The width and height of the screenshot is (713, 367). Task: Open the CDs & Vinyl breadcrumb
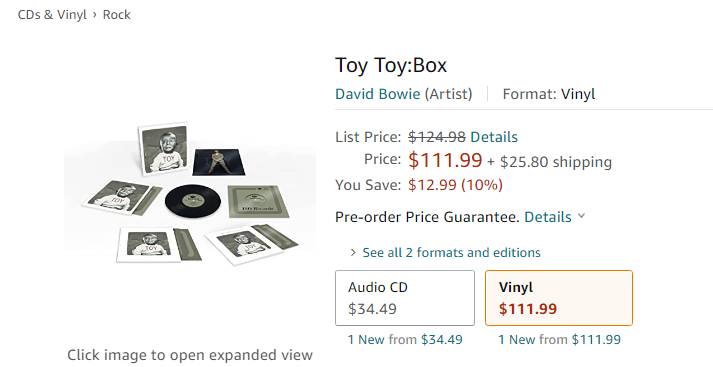(52, 15)
